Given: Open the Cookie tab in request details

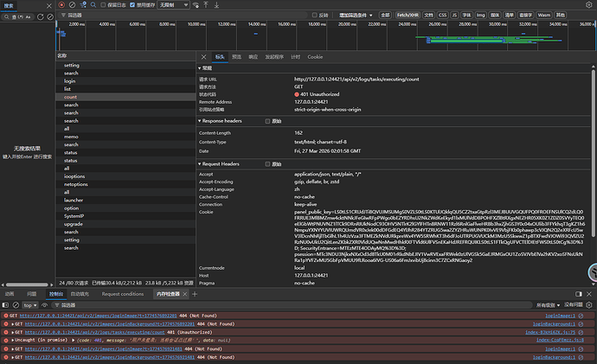Looking at the screenshot, I should [315, 56].
